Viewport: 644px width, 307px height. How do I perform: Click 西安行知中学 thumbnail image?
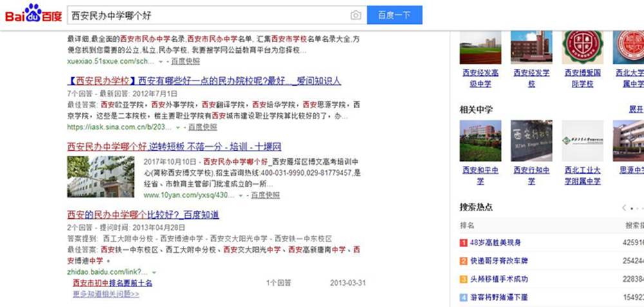(x=531, y=140)
